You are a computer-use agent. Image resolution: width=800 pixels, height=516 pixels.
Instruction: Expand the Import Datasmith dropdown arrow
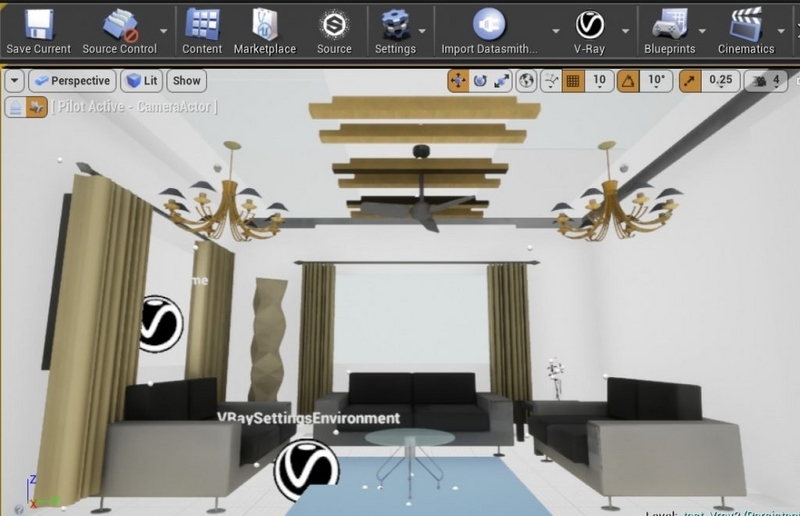click(x=556, y=31)
